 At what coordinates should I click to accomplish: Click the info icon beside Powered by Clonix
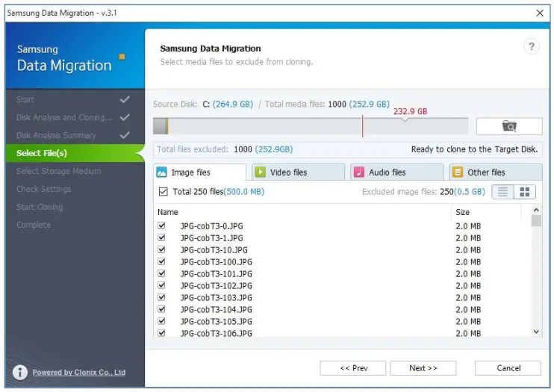click(20, 372)
